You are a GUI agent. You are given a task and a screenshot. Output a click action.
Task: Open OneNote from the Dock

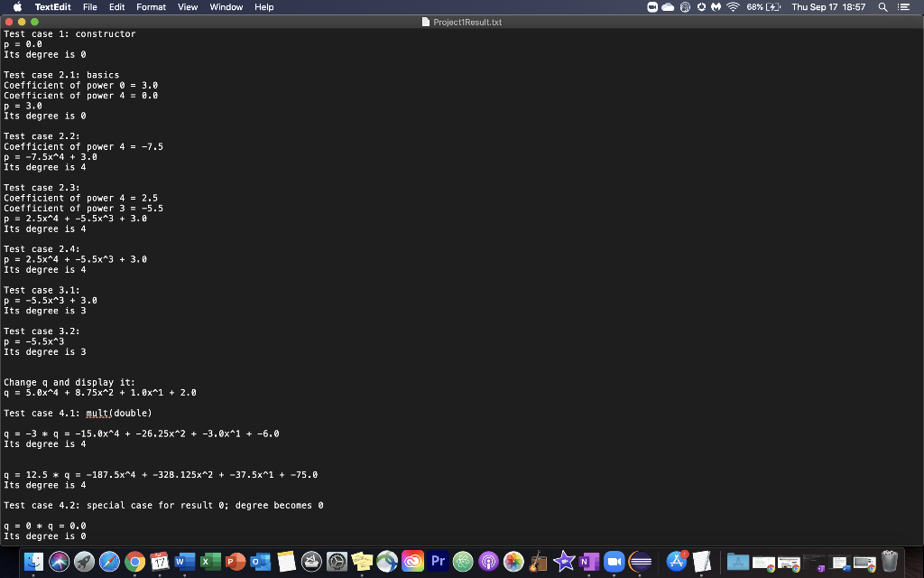click(589, 562)
